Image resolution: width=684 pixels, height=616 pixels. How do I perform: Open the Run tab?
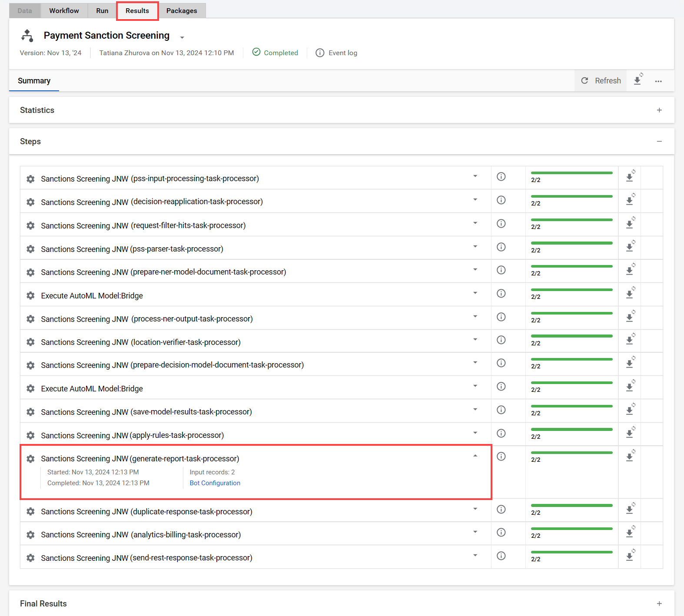pos(102,11)
